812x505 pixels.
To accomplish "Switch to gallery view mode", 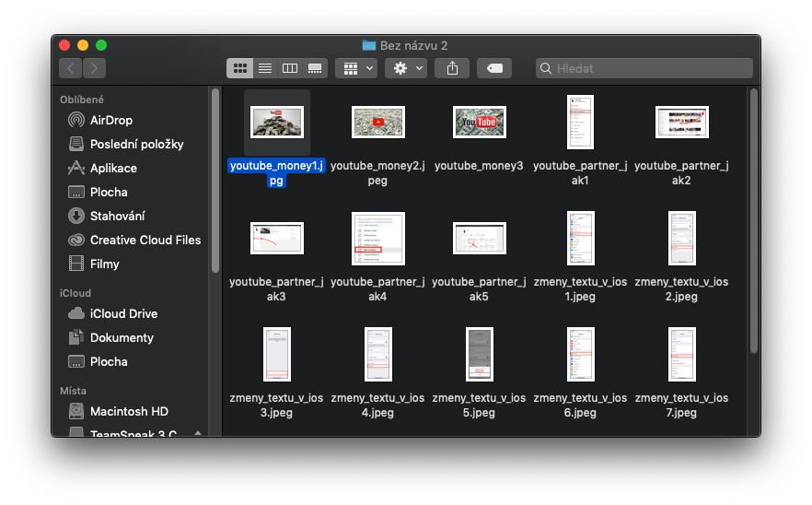I will click(315, 68).
